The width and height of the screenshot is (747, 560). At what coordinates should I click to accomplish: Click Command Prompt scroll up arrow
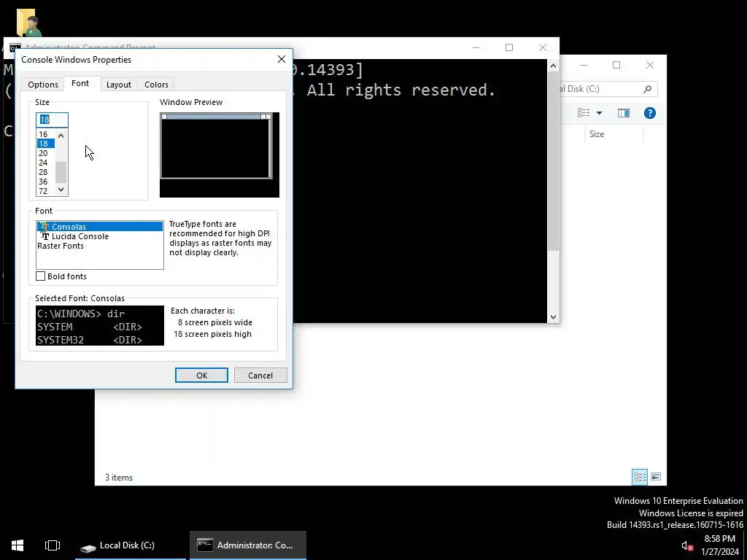(x=553, y=65)
